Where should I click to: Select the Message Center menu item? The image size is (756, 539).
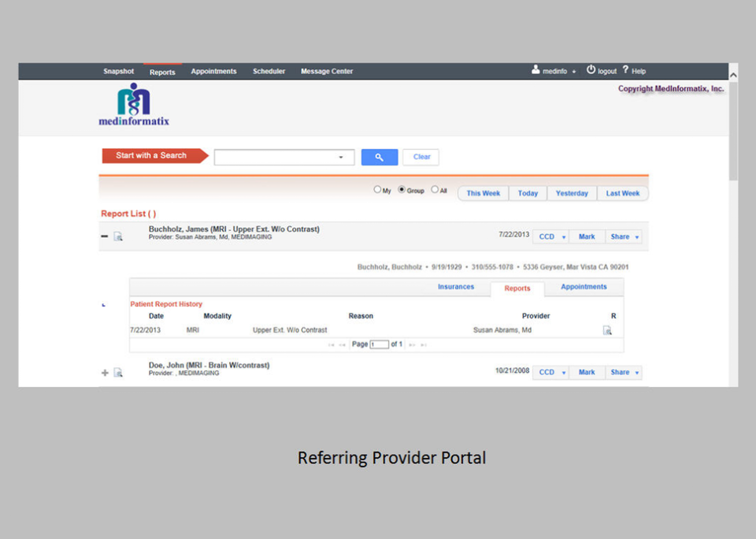(x=327, y=71)
